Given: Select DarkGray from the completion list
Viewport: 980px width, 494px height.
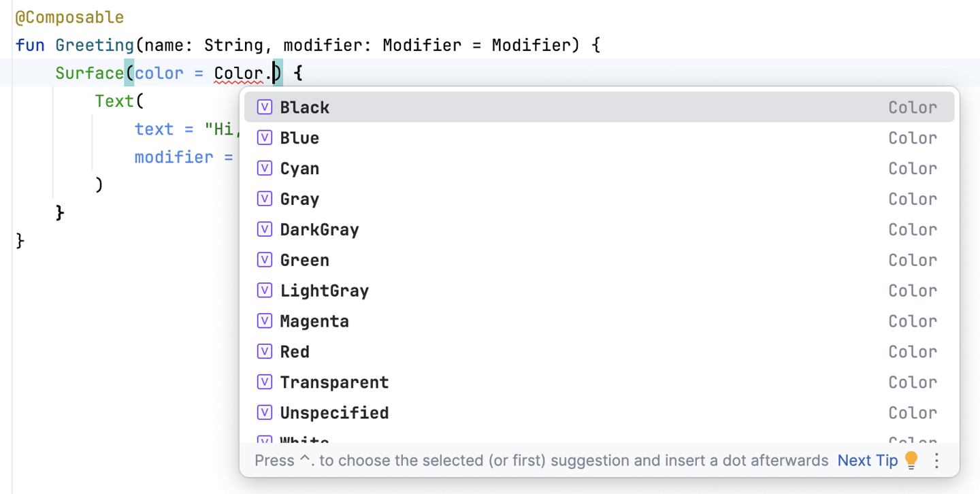Looking at the screenshot, I should pos(319,230).
